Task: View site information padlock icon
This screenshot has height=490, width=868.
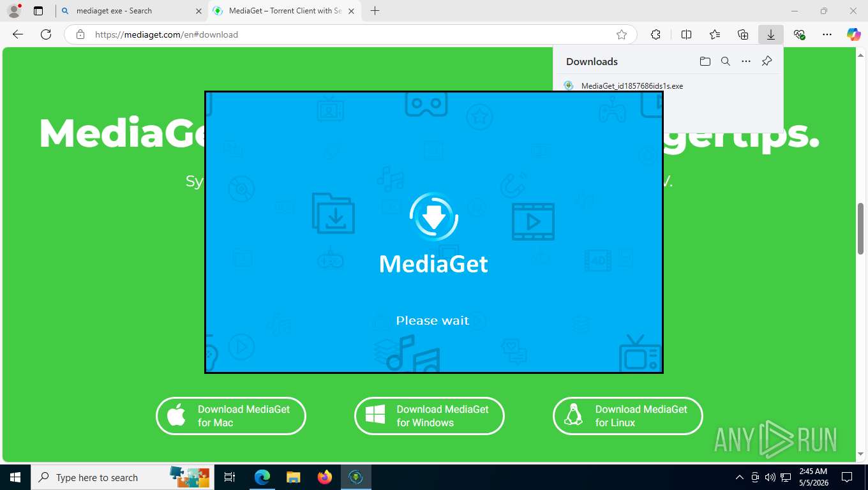Action: 80,34
